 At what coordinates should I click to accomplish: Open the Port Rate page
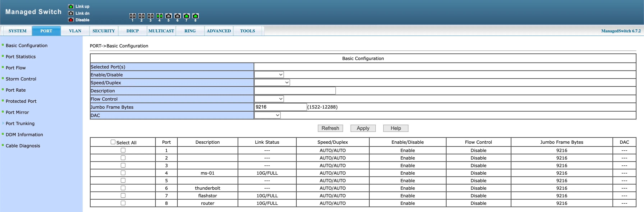[16, 90]
